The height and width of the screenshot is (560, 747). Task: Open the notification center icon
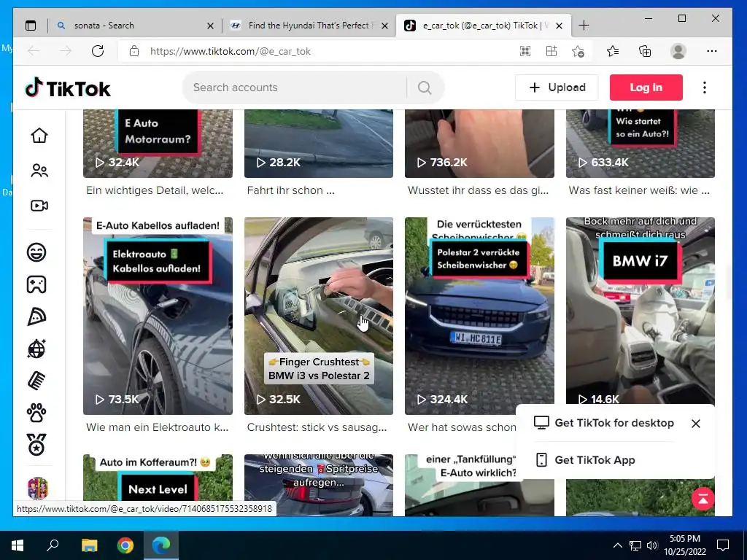723,545
